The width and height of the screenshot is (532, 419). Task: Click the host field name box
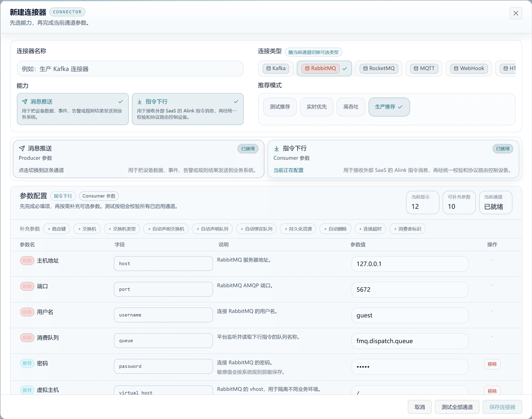(x=163, y=264)
